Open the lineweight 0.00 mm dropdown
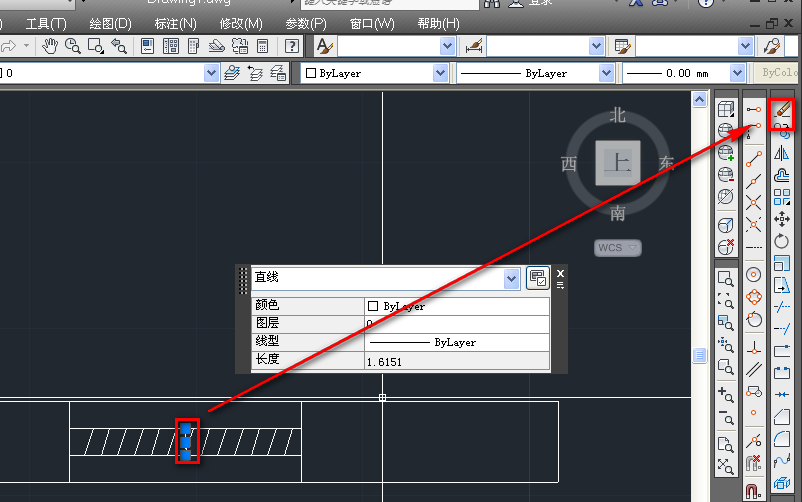802x502 pixels. [x=743, y=73]
